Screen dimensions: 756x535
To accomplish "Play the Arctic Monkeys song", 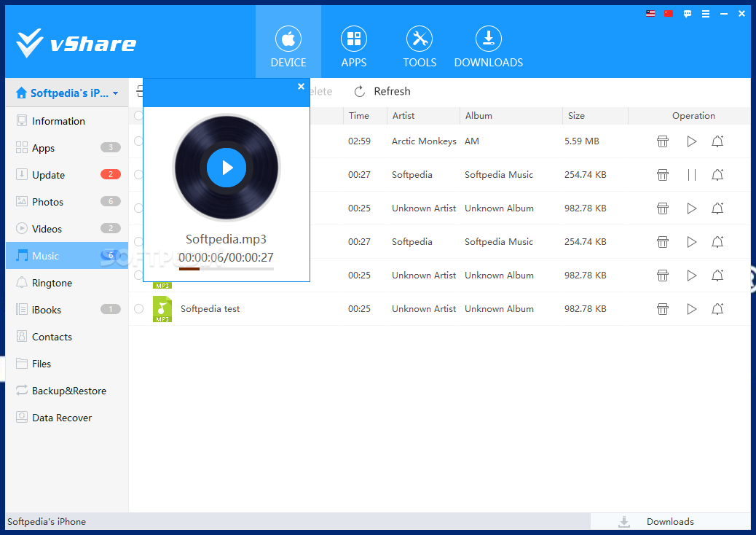I will [691, 141].
